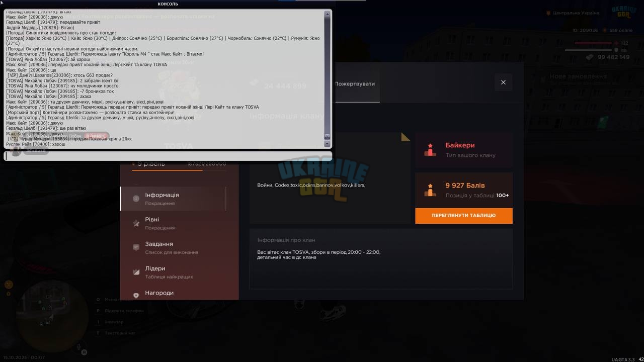Image resolution: width=644 pixels, height=362 pixels.
Task: Click the cash icon beside 99 482 149
Action: [590, 57]
